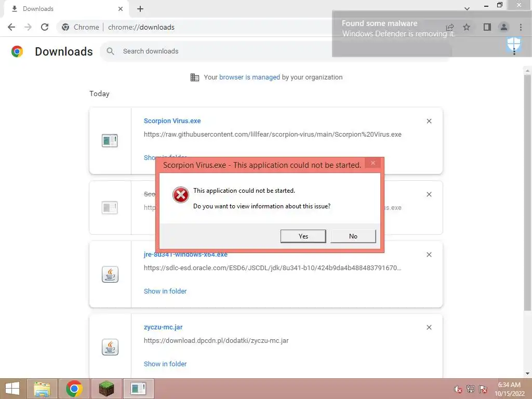Viewport: 532px width, 399px height.
Task: Click the browser forward arrow
Action: click(28, 27)
